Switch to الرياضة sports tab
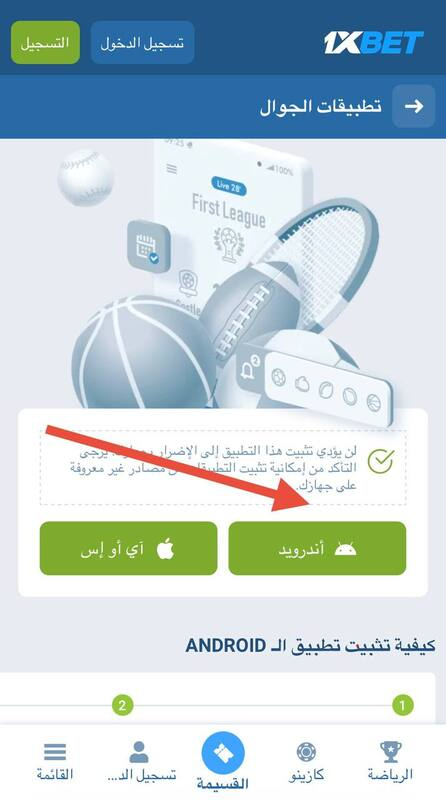This screenshot has width=446, height=800. coord(390,761)
